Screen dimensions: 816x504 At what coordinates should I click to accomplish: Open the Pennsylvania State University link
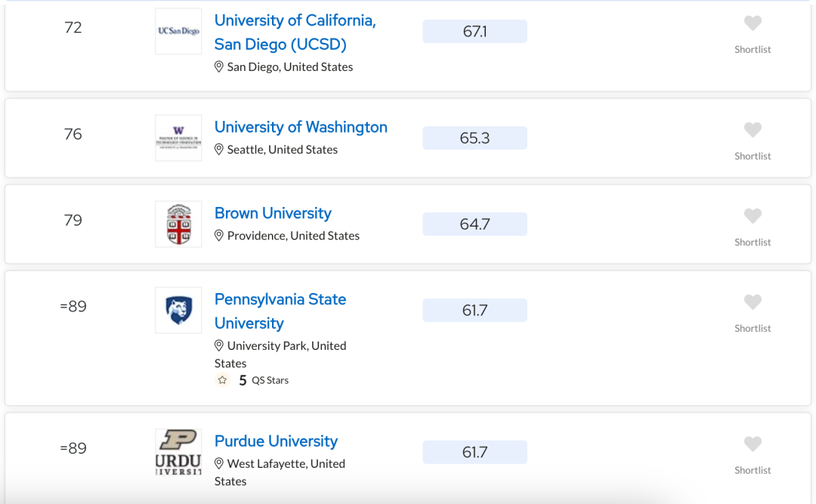[x=280, y=311]
